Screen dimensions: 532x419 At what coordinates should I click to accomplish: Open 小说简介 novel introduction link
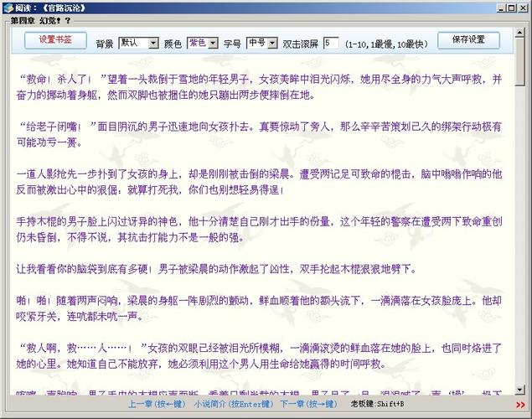tap(234, 404)
